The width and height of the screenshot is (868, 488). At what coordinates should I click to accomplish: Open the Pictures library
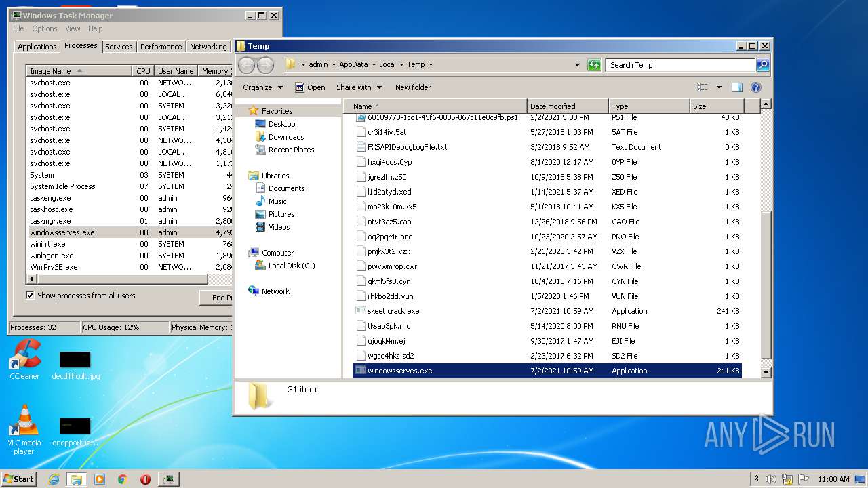[281, 214]
